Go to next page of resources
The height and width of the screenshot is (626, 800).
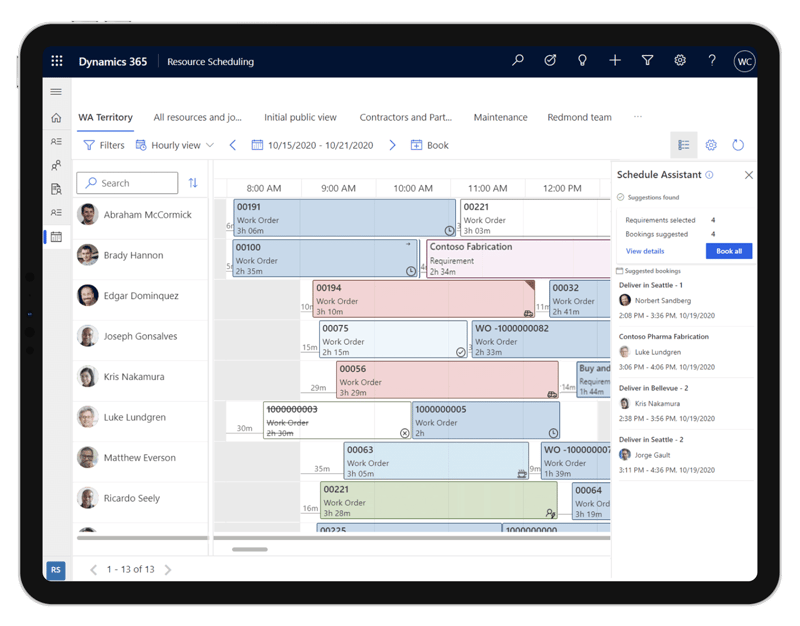[168, 570]
